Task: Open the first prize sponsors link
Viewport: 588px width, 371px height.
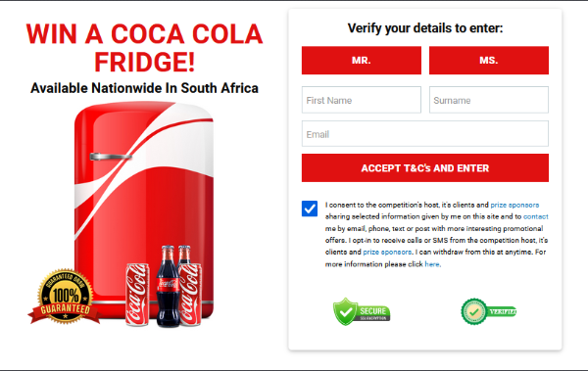Action: click(514, 205)
